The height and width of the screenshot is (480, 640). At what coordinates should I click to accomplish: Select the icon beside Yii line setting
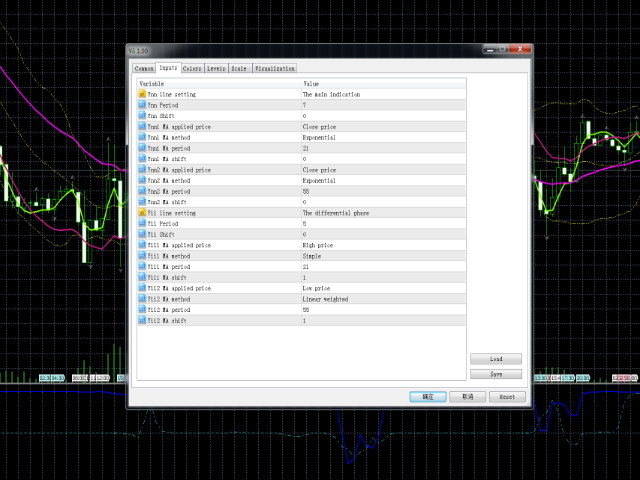[x=142, y=213]
